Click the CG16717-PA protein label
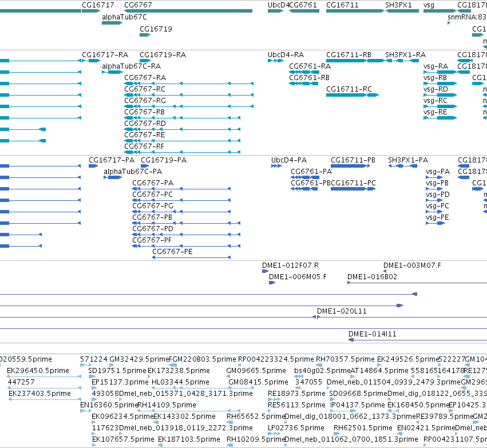 112,160
